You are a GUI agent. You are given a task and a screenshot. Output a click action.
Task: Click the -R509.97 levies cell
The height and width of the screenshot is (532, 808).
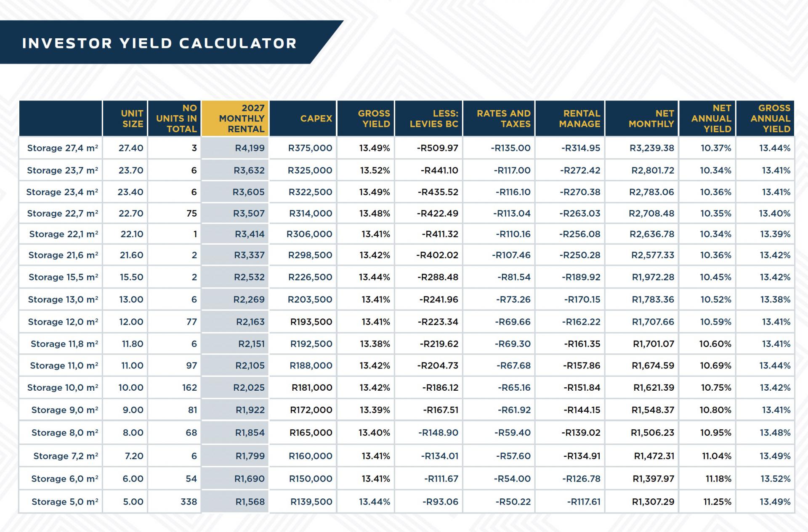coord(437,148)
